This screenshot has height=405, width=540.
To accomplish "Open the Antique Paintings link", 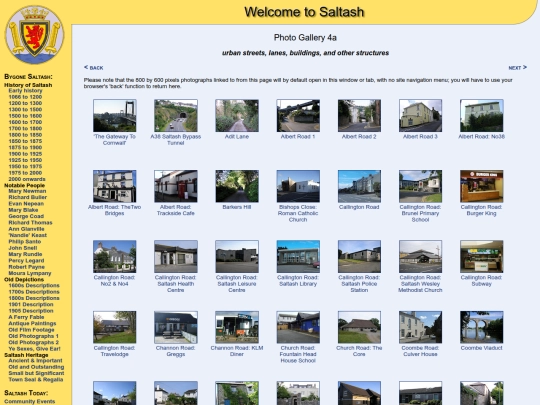I will [32, 323].
